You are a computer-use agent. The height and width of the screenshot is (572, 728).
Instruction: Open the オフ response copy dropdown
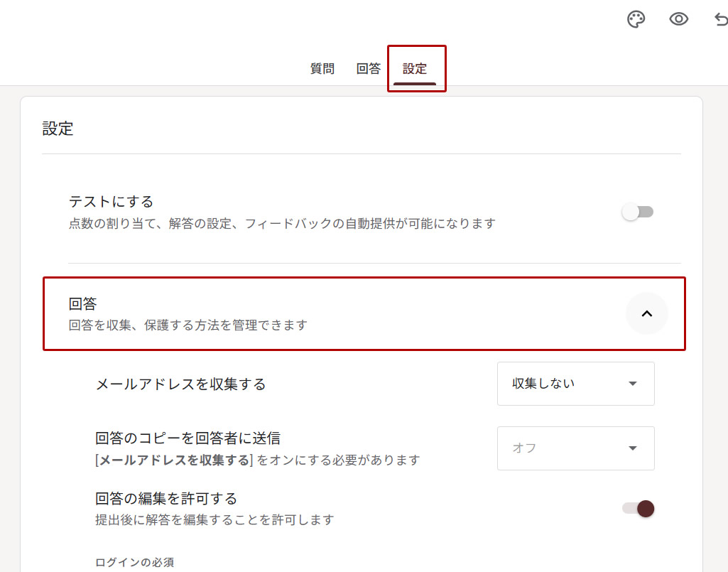[575, 448]
